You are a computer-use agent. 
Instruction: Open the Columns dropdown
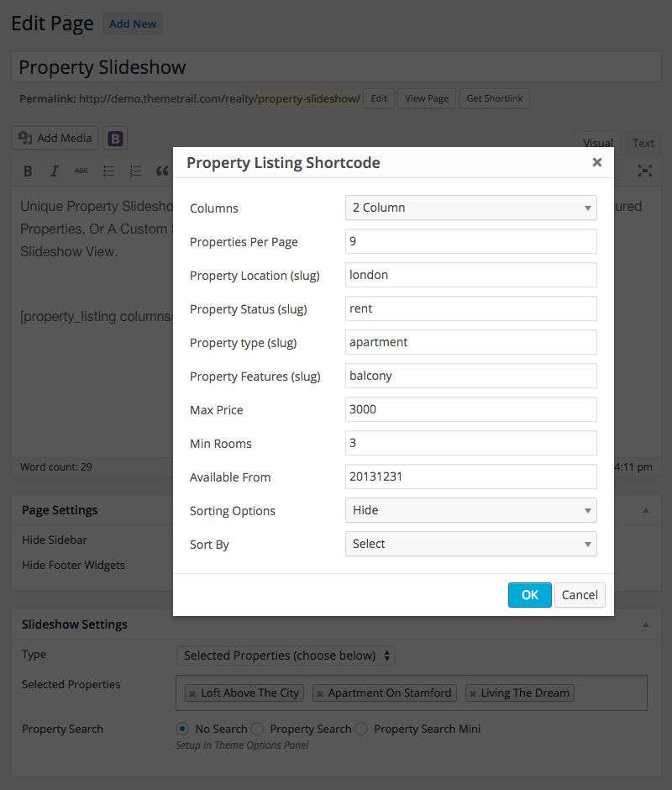(x=471, y=208)
